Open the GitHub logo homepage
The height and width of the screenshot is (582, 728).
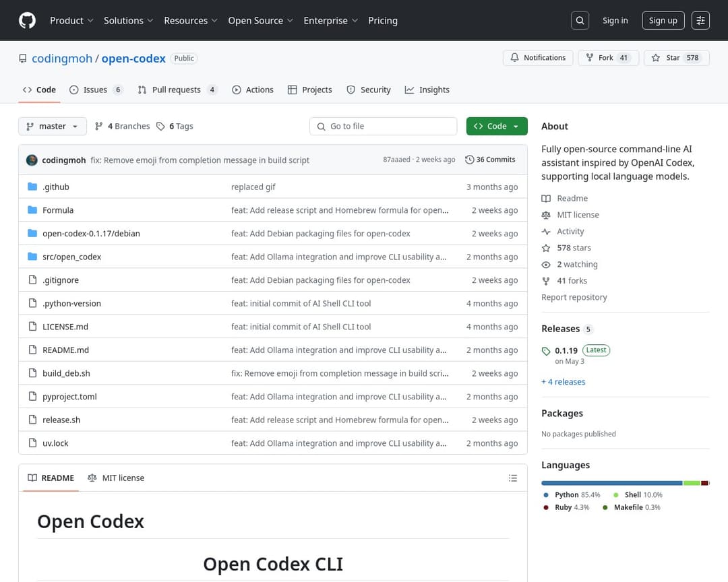coord(28,20)
